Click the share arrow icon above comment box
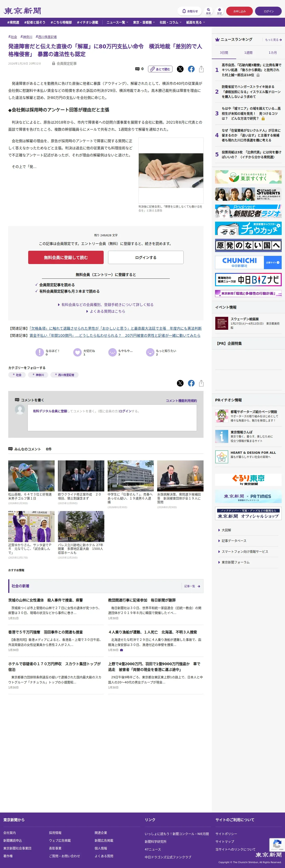The width and height of the screenshot is (285, 868). coord(201,383)
